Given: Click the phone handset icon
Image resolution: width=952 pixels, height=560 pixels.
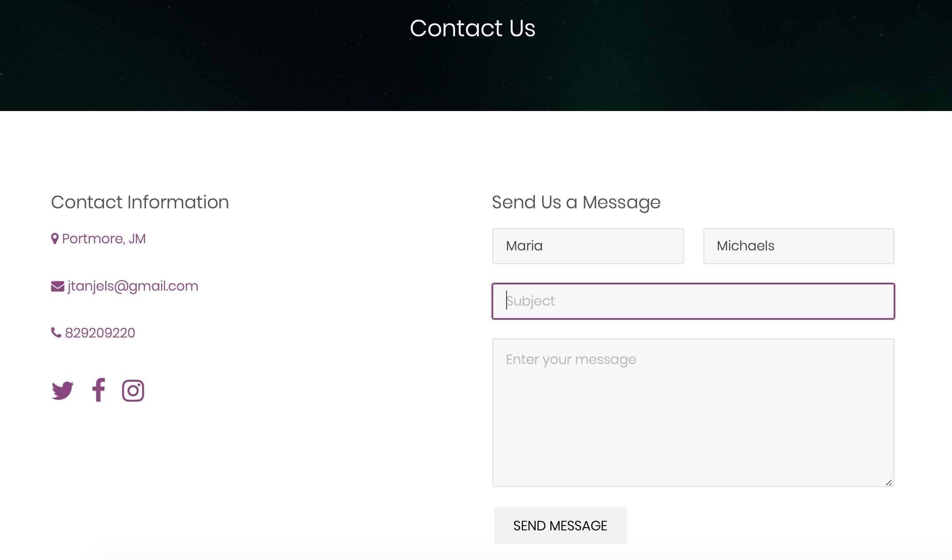Looking at the screenshot, I should coord(56,332).
